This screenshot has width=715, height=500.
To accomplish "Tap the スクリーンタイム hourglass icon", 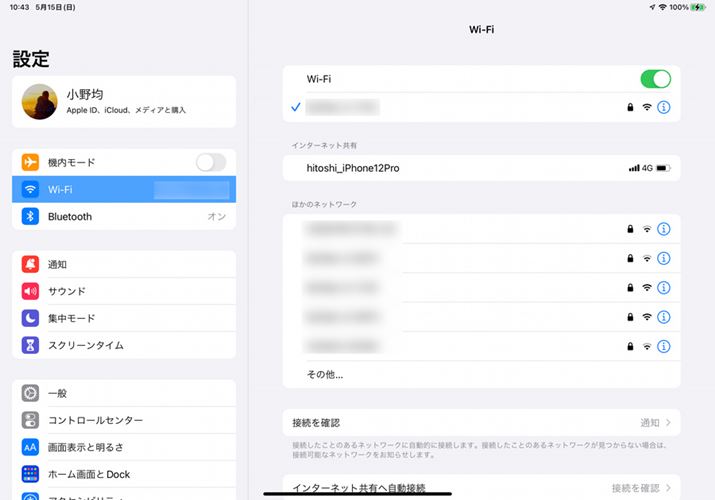I will click(30, 345).
